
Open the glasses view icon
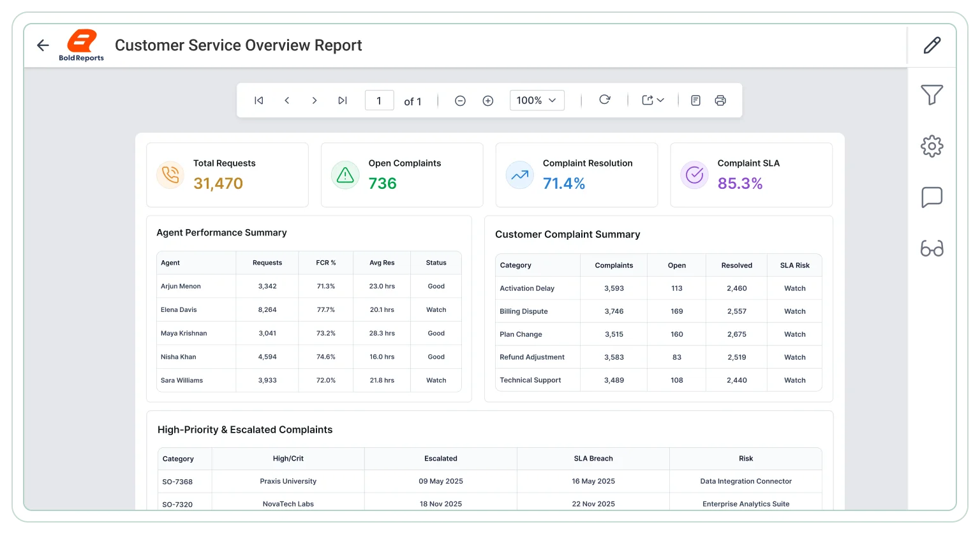(x=932, y=248)
